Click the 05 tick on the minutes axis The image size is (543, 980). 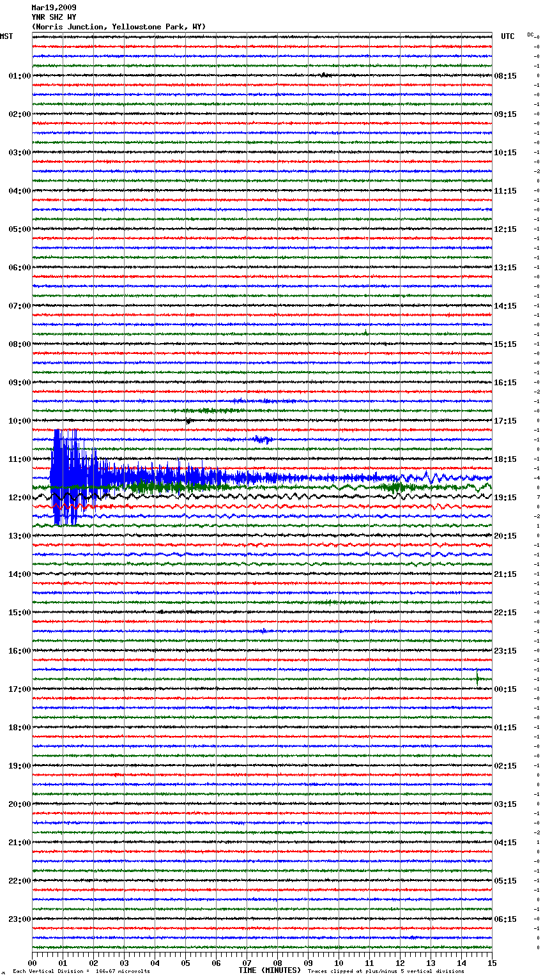point(186,963)
